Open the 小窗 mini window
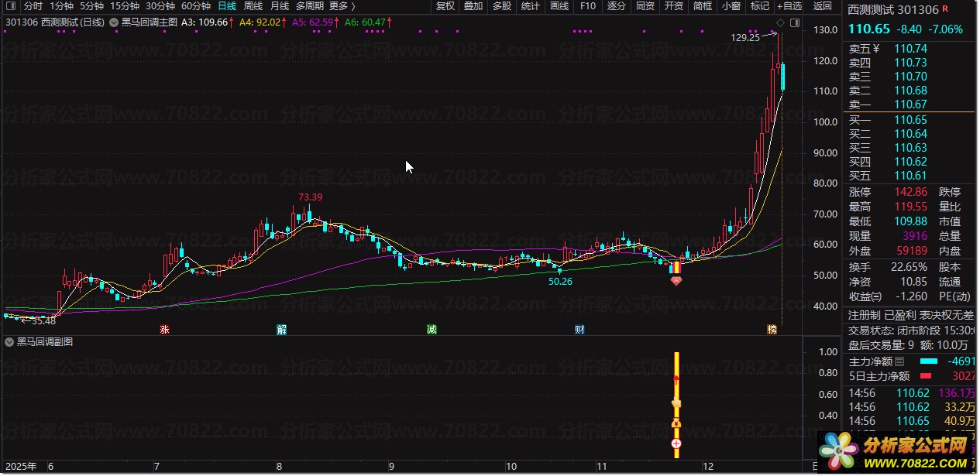This screenshot has height=476, width=980. click(x=731, y=6)
